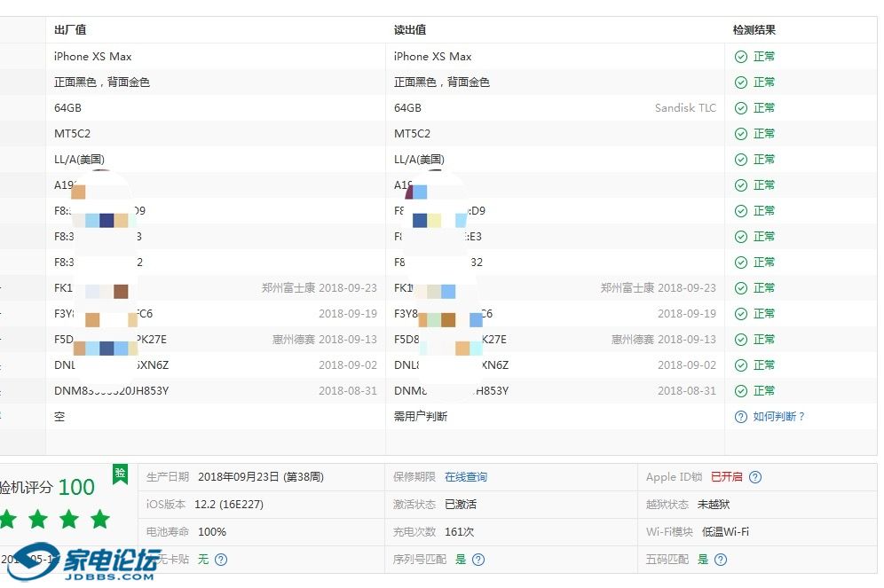This screenshot has height=588, width=884.
Task: Select the 检测结果 column header
Action: coord(754,30)
